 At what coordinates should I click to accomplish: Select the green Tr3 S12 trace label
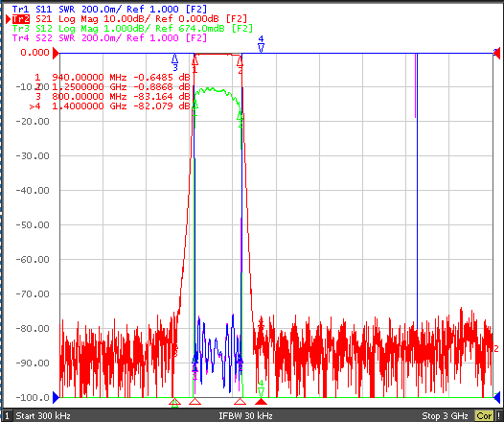tap(132, 29)
